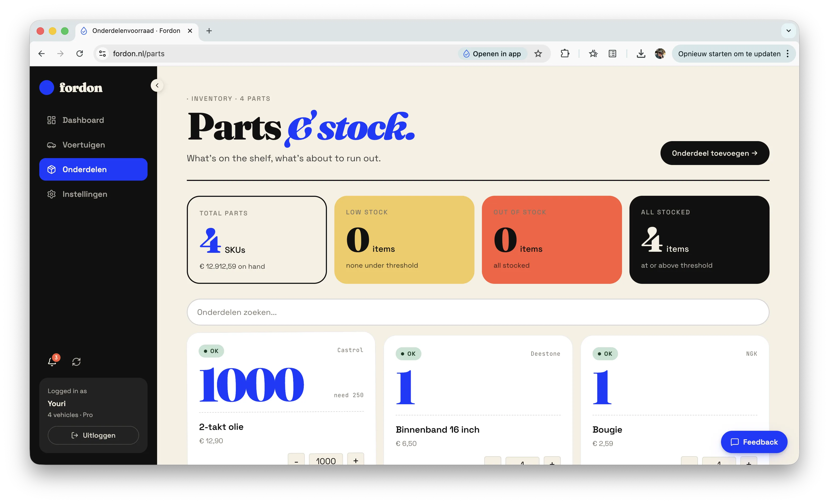Open Instellingen in the sidebar
This screenshot has width=829, height=504.
(93, 194)
